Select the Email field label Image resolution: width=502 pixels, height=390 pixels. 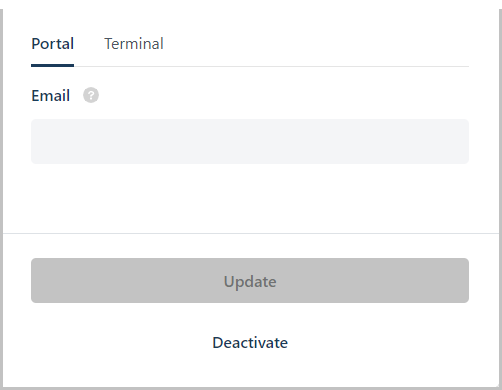[x=50, y=96]
